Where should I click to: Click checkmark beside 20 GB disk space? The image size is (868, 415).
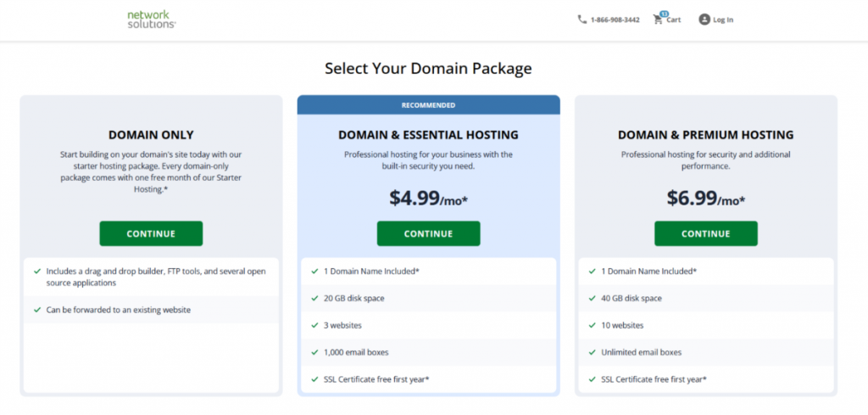point(314,298)
